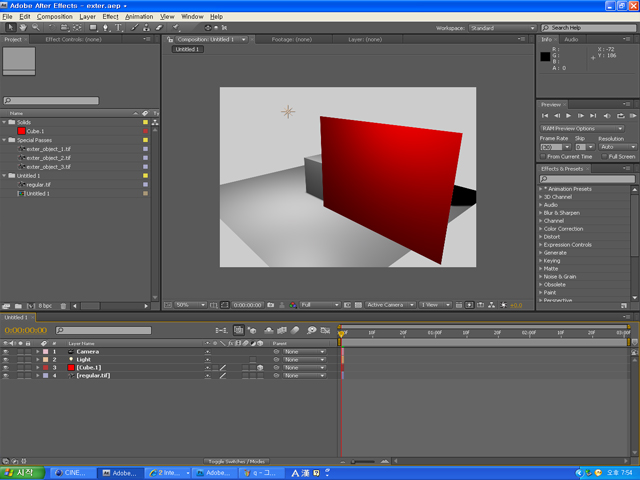Open the RAM Preview Options dropdown

tap(582, 129)
